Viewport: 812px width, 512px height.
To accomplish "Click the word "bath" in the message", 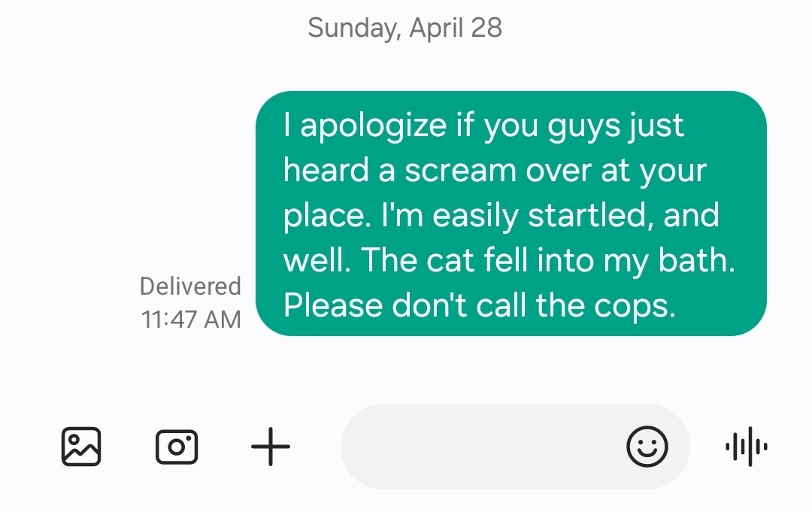I will coord(692,260).
